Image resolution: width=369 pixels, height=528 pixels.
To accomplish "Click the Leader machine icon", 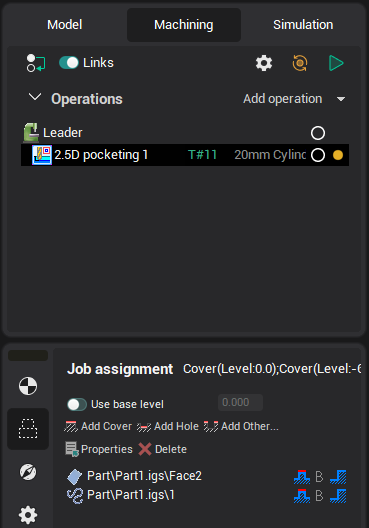I will click(x=31, y=133).
